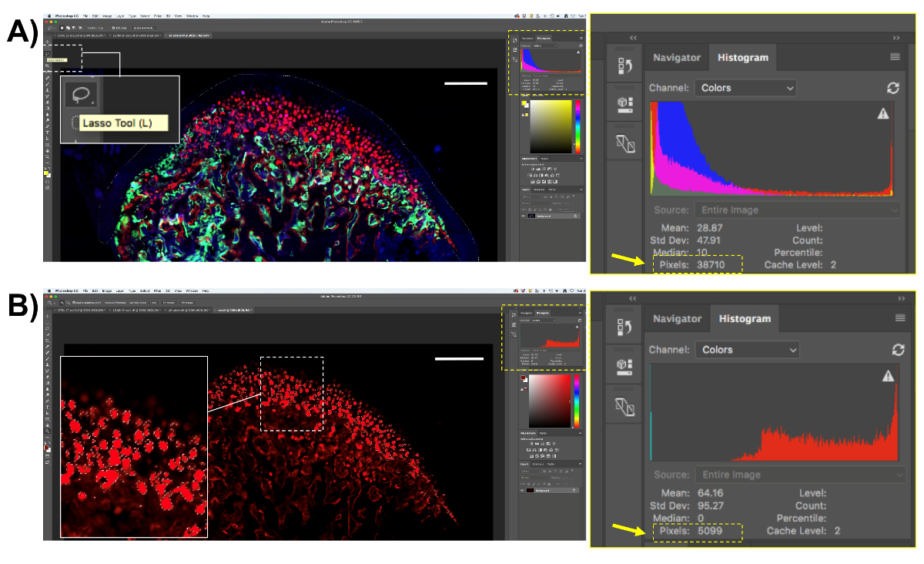Click the cached data warning triangle, bottom histogram
Screen dimensions: 924x564
point(888,376)
